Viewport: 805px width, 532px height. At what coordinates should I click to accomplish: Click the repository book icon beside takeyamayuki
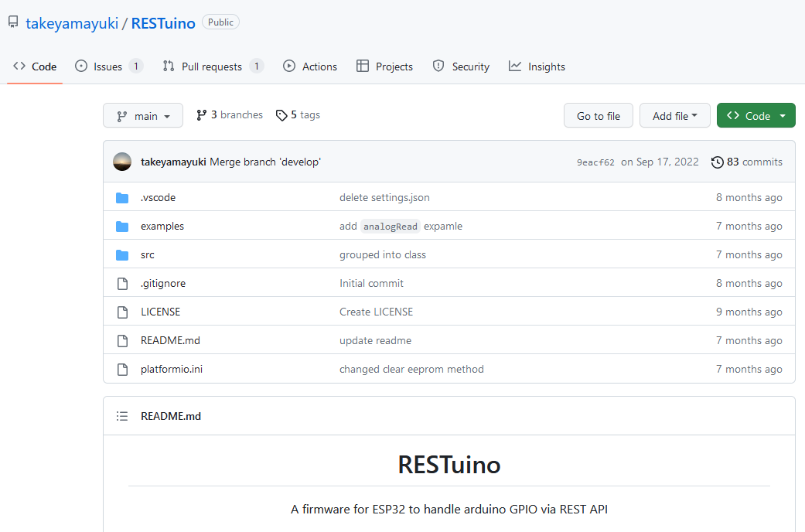(x=13, y=22)
